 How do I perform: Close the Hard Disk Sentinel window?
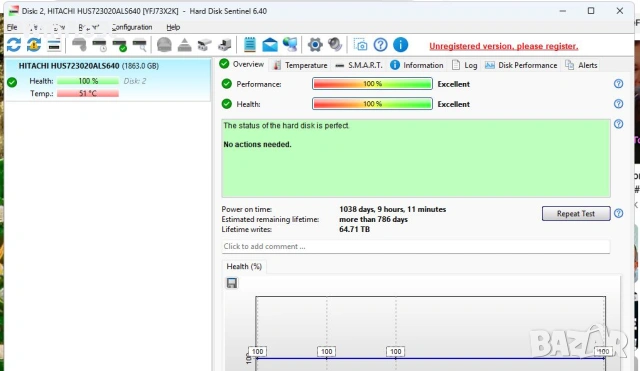point(620,11)
